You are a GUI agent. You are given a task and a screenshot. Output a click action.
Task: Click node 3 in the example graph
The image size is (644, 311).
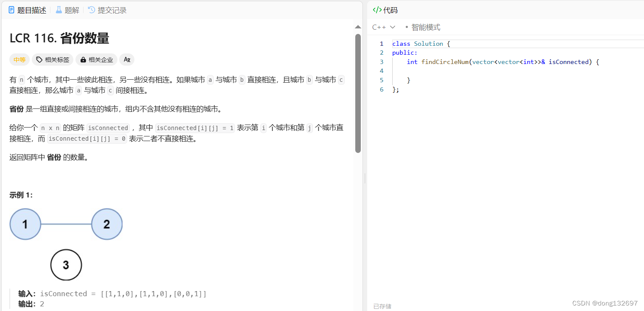coord(66,265)
